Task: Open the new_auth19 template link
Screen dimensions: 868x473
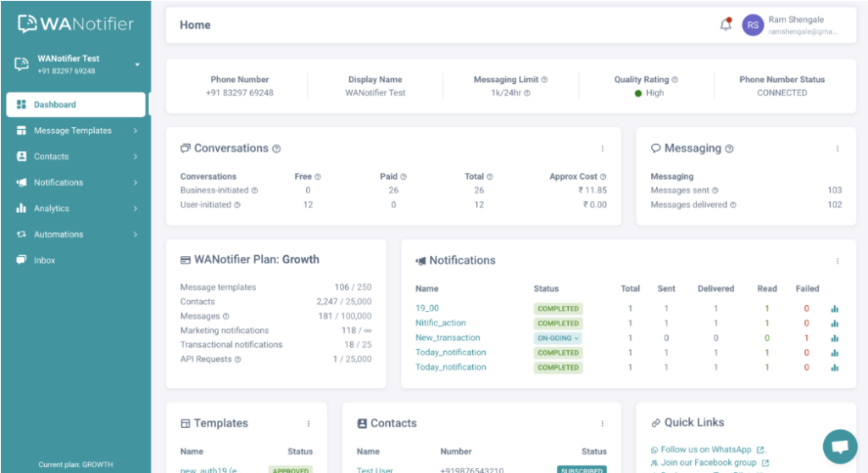Action: tap(209, 470)
